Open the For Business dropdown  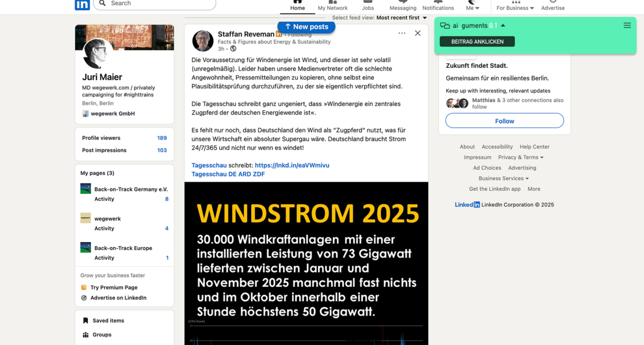point(515,7)
